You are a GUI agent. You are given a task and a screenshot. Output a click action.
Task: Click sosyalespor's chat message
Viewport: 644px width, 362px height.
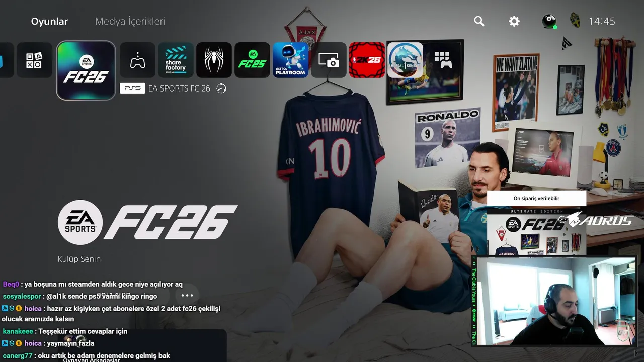(x=80, y=296)
